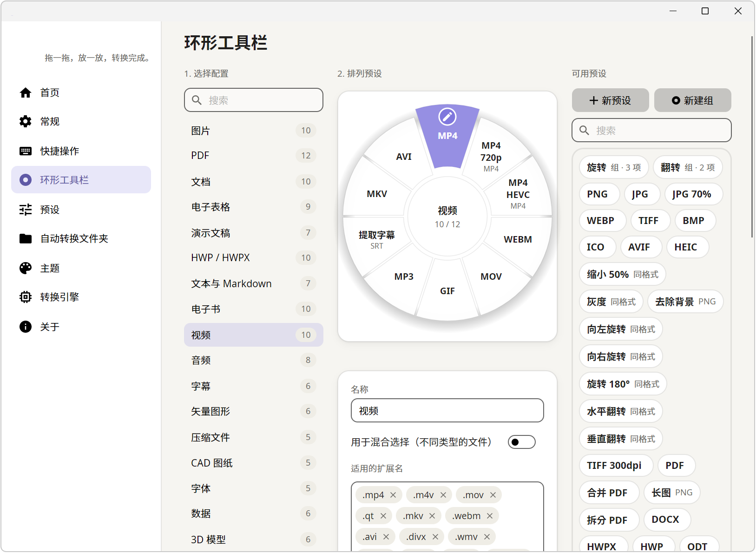This screenshot has height=553, width=756.
Task: Select 图片 configuration in the list
Action: [254, 131]
